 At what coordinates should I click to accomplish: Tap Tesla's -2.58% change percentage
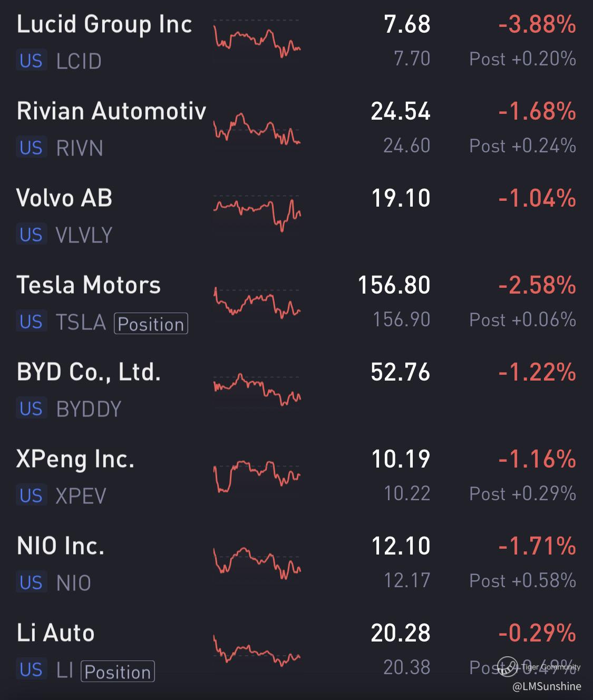coord(537,285)
